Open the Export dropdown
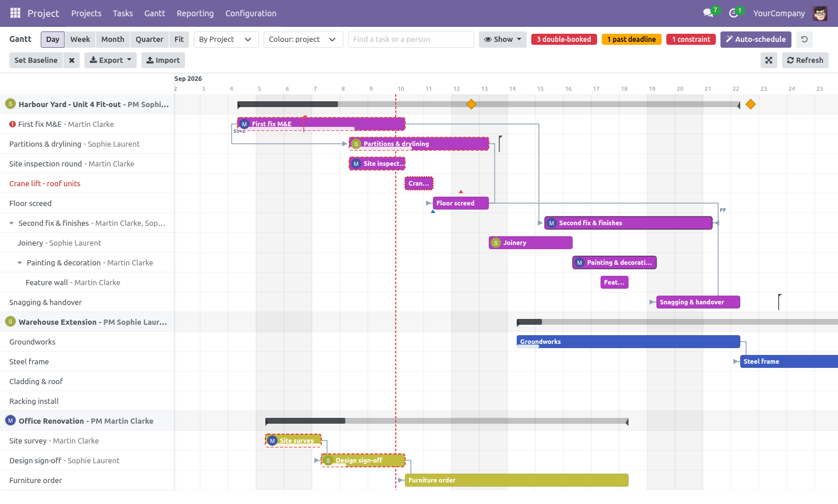This screenshot has height=504, width=838. click(111, 61)
